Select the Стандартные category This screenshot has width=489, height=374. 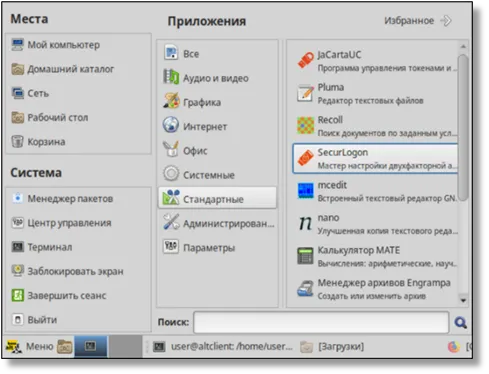pos(217,199)
